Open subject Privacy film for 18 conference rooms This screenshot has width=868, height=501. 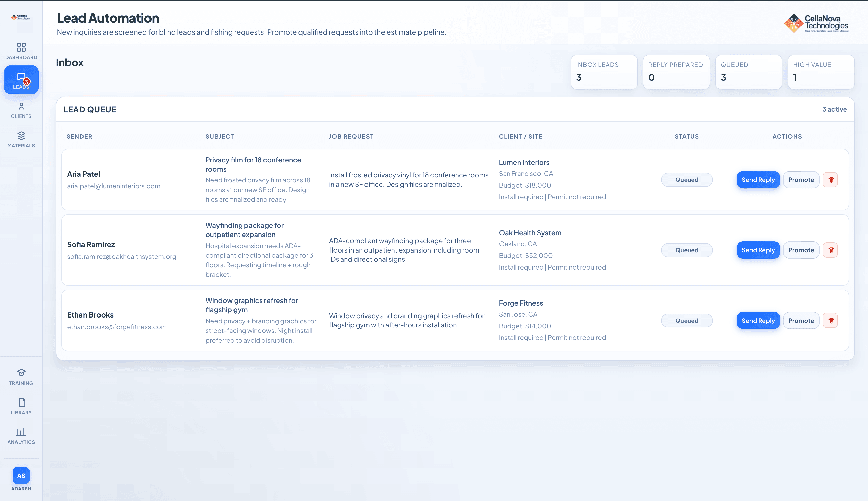pyautogui.click(x=253, y=164)
